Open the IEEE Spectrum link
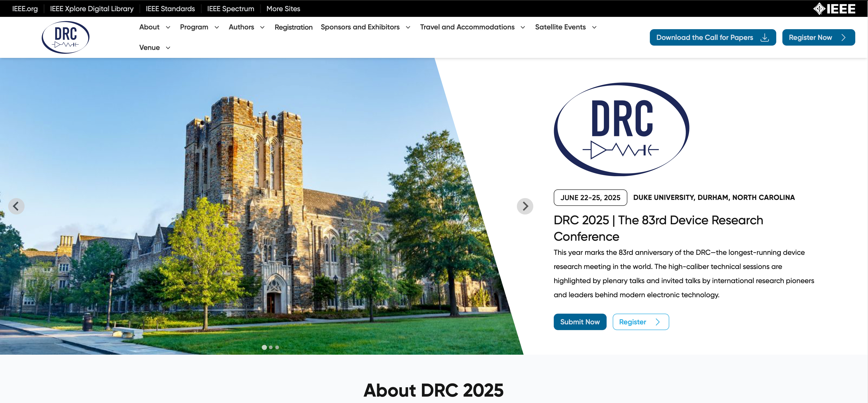The image size is (868, 403). click(x=230, y=9)
